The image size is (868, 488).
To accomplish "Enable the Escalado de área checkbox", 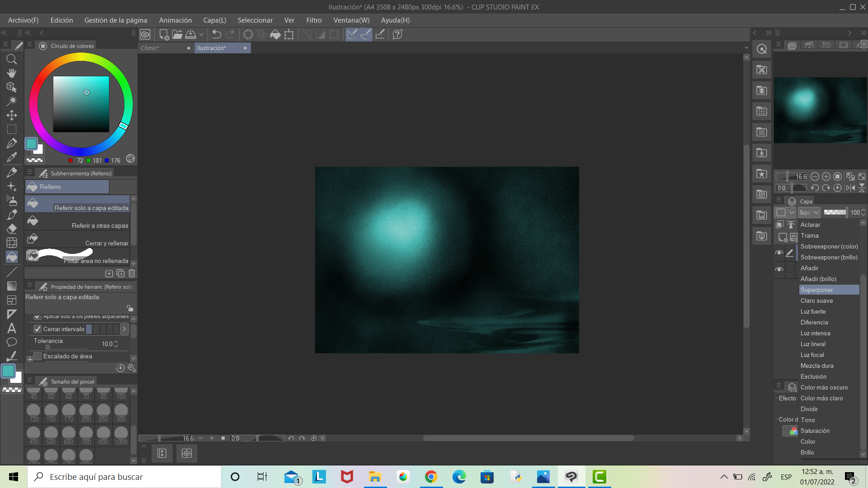I will tap(38, 356).
